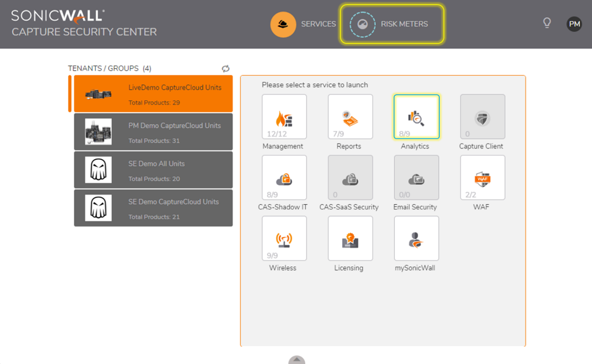Click the Email Security label text
This screenshot has width=592, height=364.
click(415, 207)
